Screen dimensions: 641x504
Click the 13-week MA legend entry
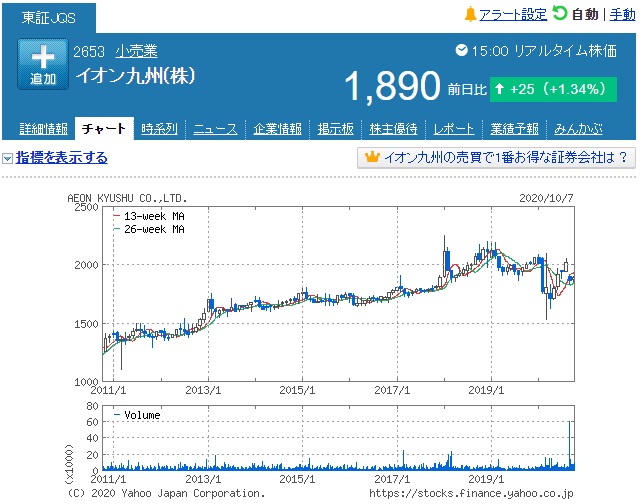(x=149, y=216)
